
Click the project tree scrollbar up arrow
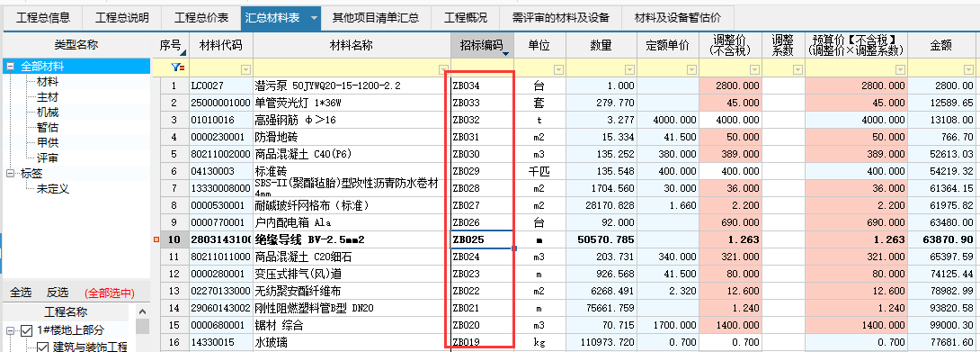pos(142,311)
